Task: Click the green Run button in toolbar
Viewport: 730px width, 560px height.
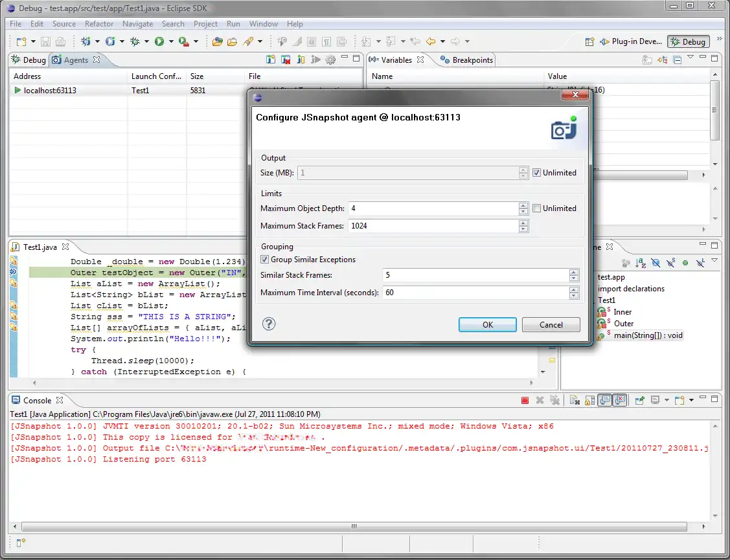Action: [x=159, y=41]
